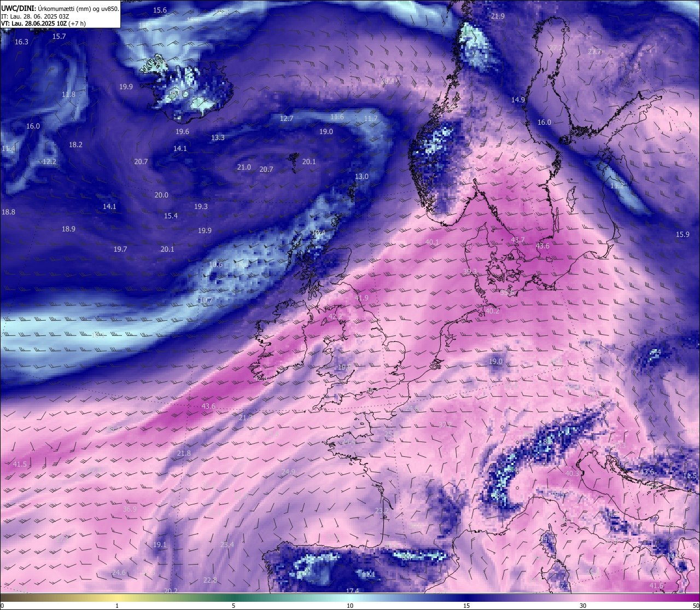Select the 17.4 value over Spain
Image resolution: width=700 pixels, height=610 pixels.
pyautogui.click(x=352, y=590)
